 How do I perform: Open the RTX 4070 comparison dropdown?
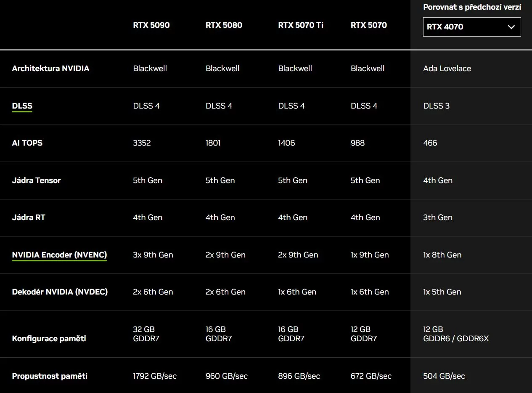472,27
